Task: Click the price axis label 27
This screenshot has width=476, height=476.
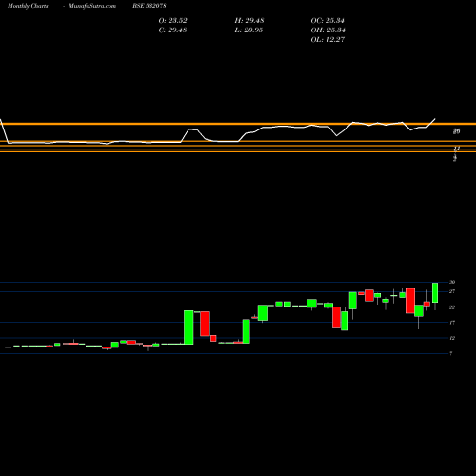Action: [452, 291]
